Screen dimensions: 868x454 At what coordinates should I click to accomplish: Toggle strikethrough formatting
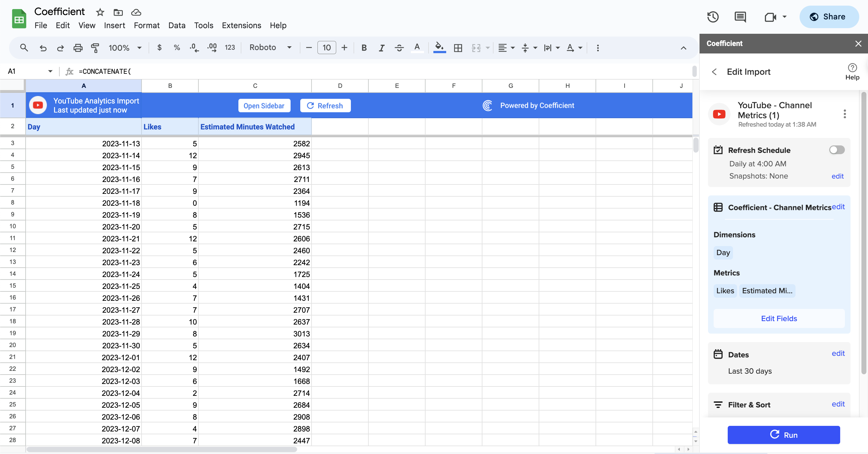click(399, 48)
